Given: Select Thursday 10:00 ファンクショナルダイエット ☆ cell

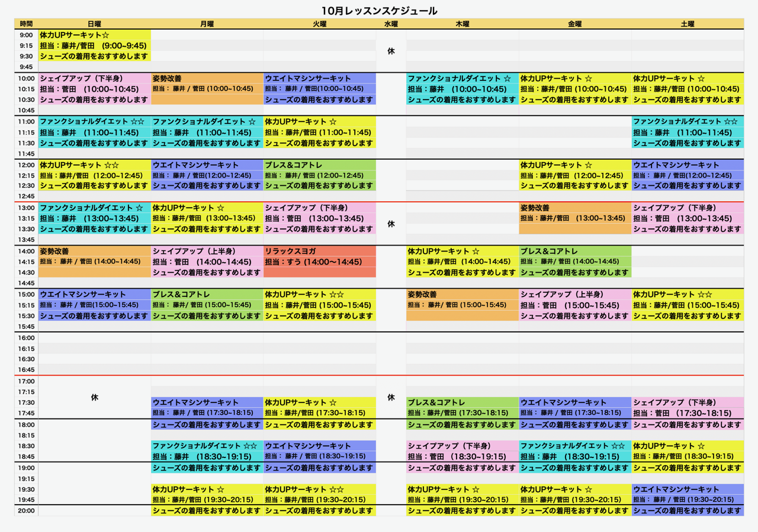Looking at the screenshot, I should click(x=462, y=78).
